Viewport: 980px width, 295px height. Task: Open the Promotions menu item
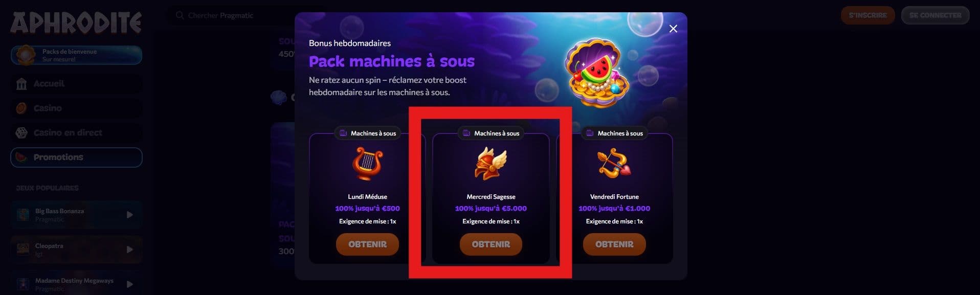click(76, 157)
